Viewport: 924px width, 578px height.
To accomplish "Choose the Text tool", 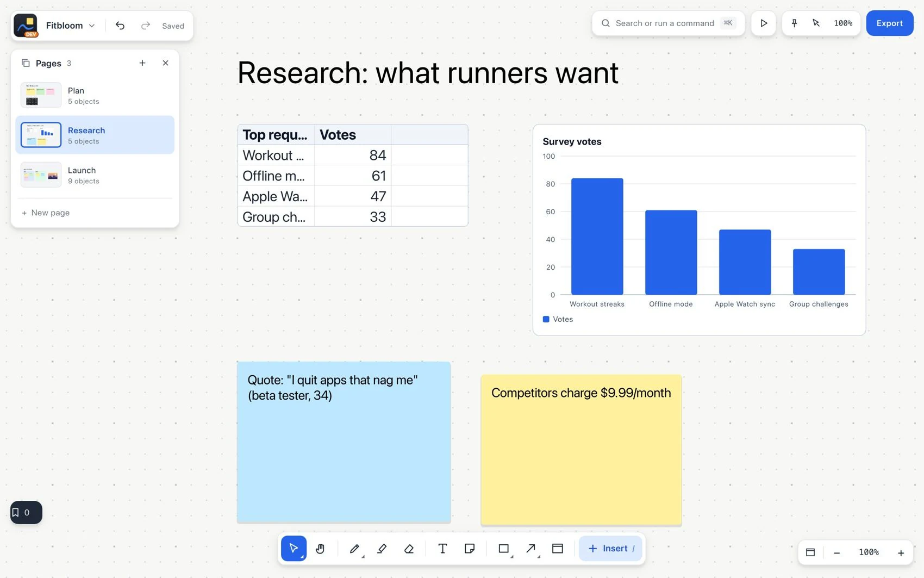I will click(x=442, y=548).
